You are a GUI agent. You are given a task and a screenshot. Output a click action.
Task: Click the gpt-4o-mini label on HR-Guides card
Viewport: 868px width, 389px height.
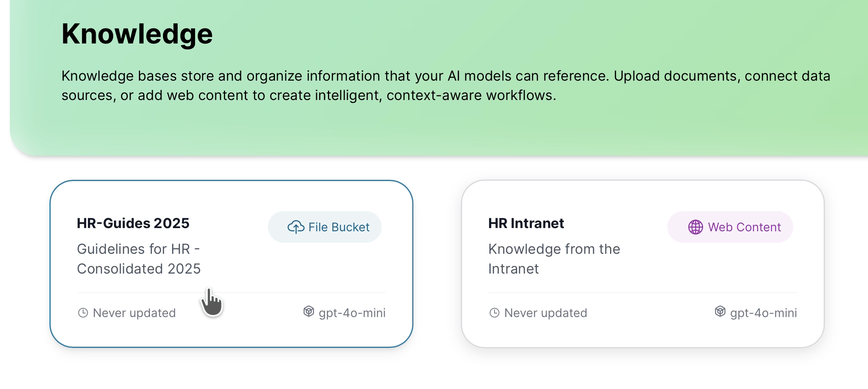[352, 313]
